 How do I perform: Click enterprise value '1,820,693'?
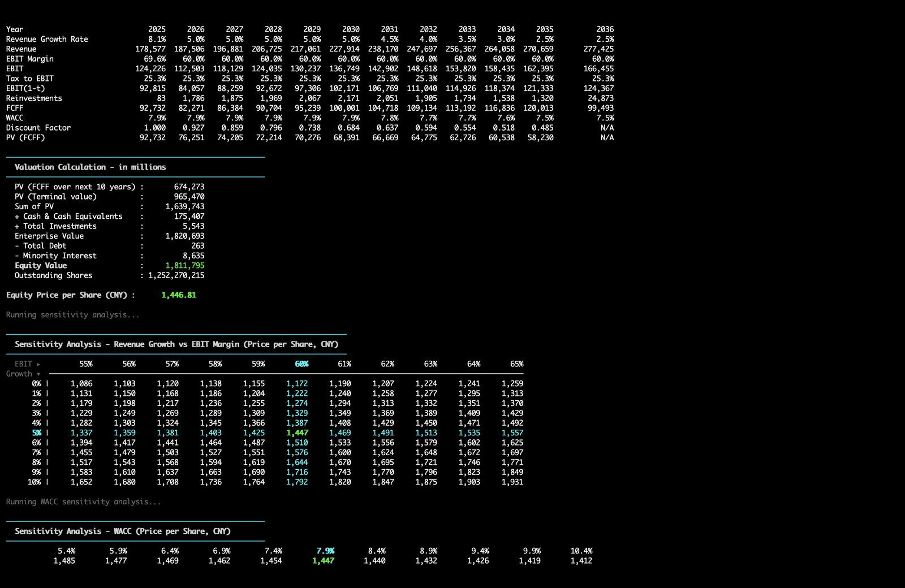click(x=185, y=236)
